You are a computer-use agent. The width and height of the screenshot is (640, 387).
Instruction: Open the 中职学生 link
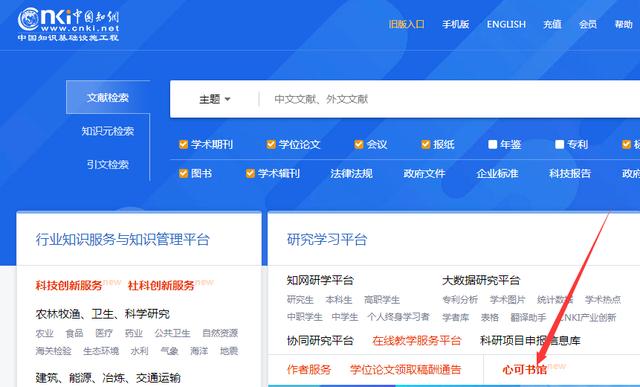(x=304, y=317)
